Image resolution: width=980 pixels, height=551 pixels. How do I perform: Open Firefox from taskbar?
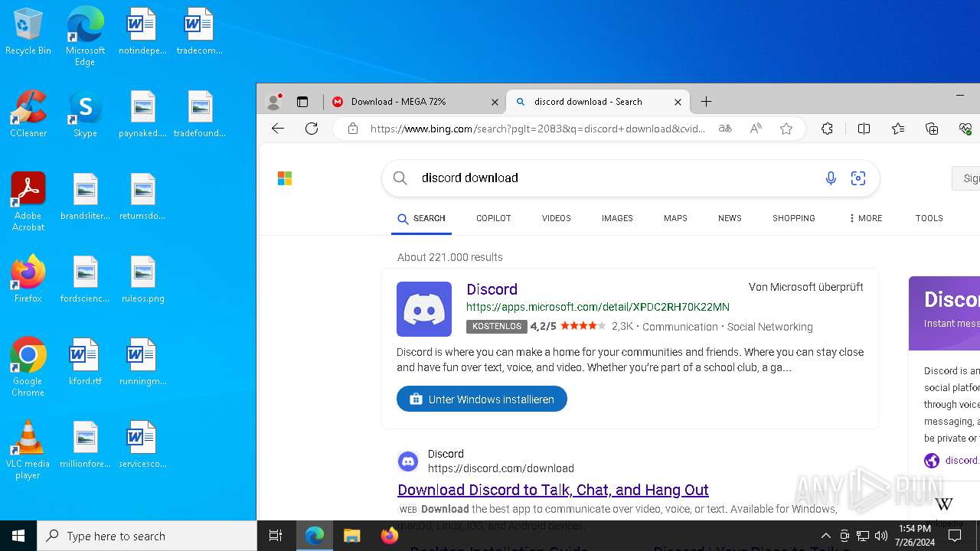click(x=390, y=536)
